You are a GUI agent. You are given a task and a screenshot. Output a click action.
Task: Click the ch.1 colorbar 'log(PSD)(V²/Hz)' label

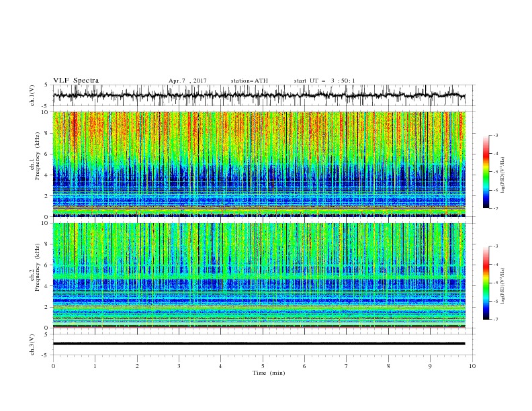coord(502,175)
